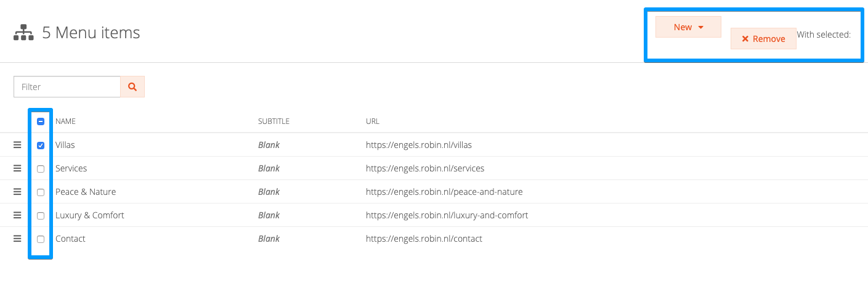Click the Remove button
868x288 pixels.
[x=763, y=39]
